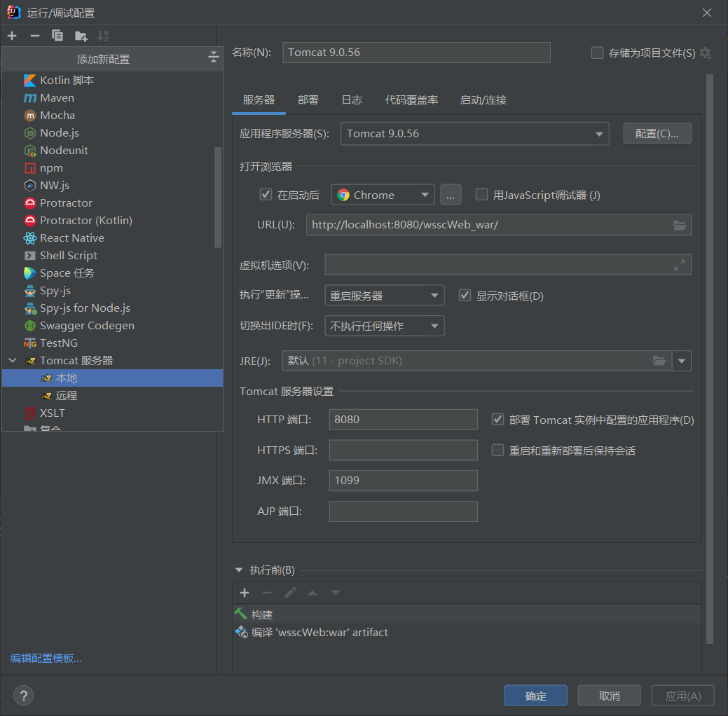Click the browser ellipsis button
The image size is (728, 716).
tap(451, 195)
